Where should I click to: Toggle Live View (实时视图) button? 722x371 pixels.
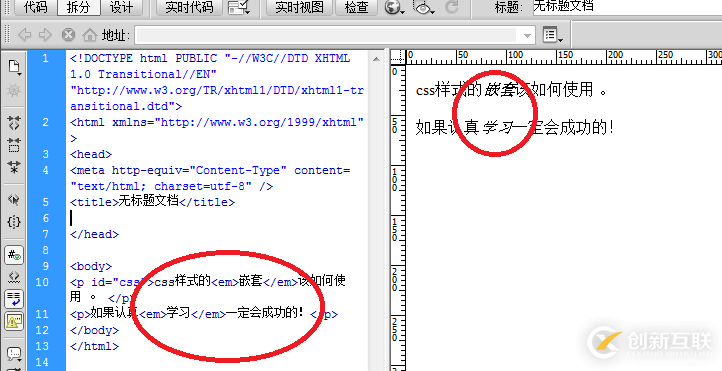pos(300,7)
